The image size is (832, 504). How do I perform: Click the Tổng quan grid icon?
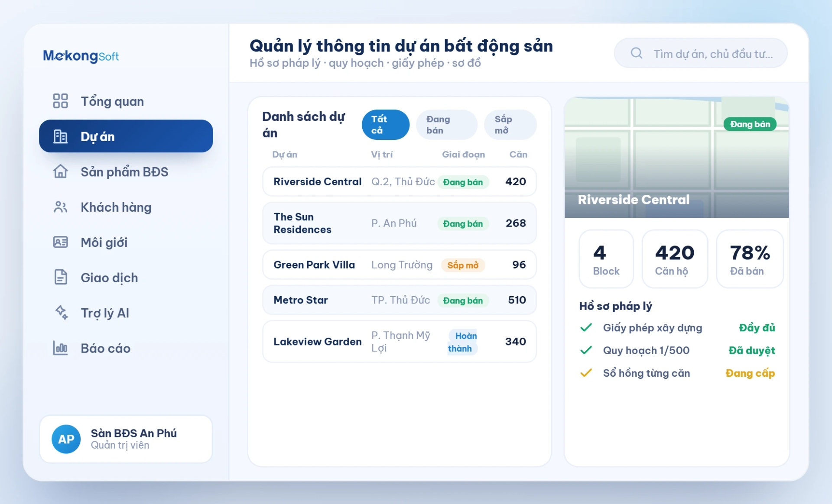click(60, 101)
